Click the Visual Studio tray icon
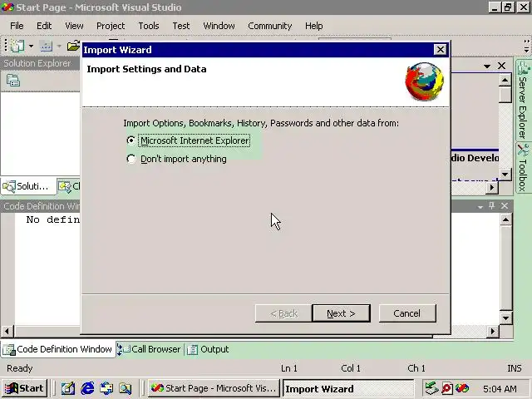532x399 pixels. [462, 388]
